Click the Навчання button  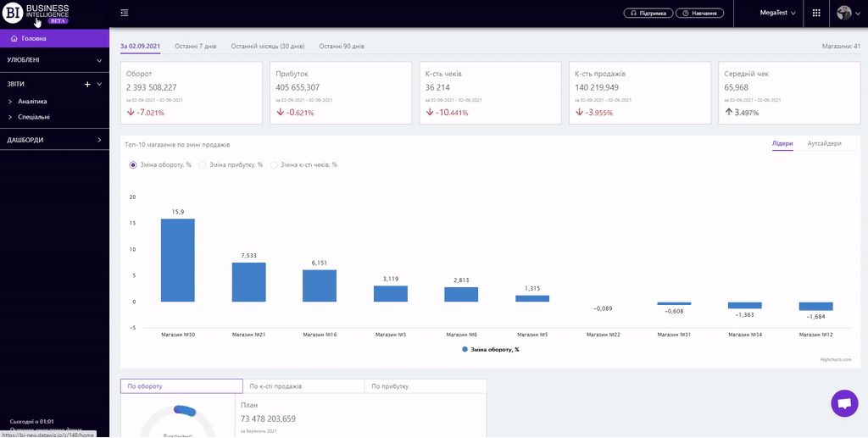pyautogui.click(x=700, y=13)
